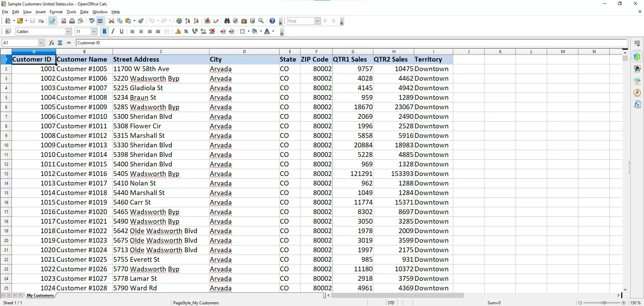Open the Insert menu

tap(40, 12)
